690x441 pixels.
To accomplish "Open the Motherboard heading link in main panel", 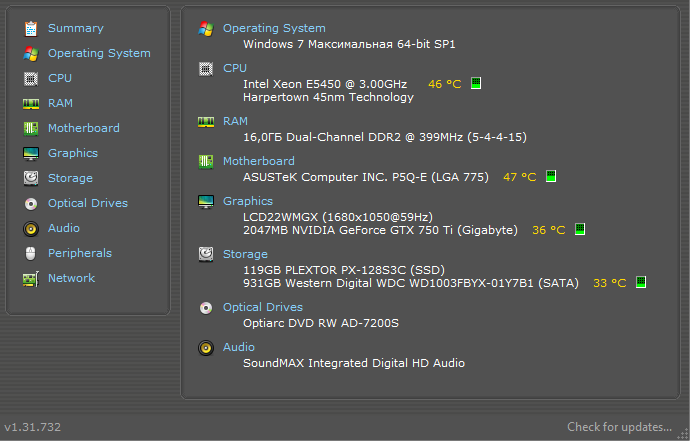I will tap(258, 161).
